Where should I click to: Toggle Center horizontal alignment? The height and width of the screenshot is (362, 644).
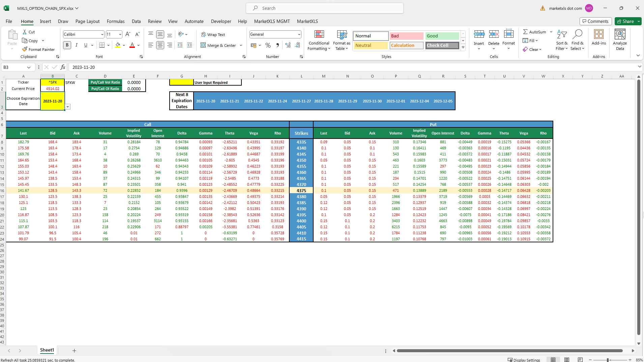[160, 45]
